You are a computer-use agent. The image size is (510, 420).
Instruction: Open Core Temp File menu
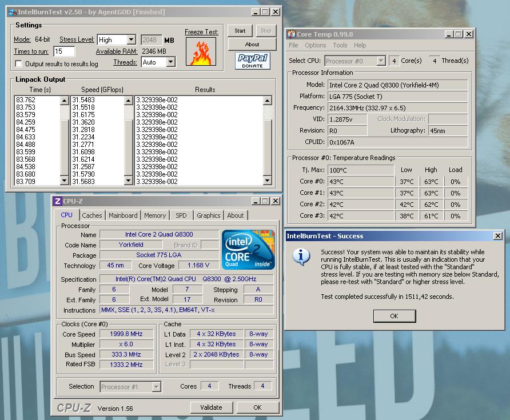click(x=293, y=45)
